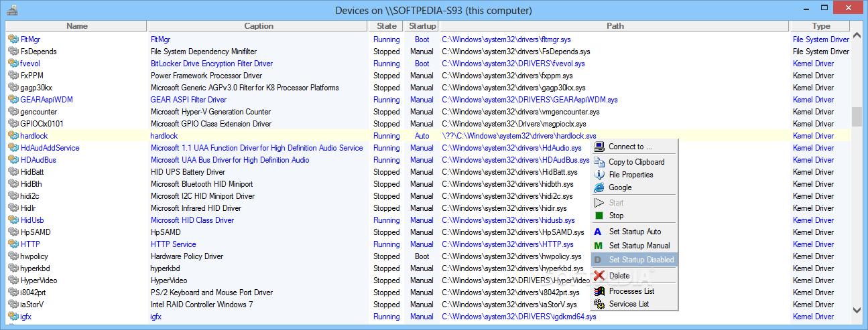The image size is (868, 330).
Task: Click the Copy to Clipboard menu icon
Action: click(599, 162)
